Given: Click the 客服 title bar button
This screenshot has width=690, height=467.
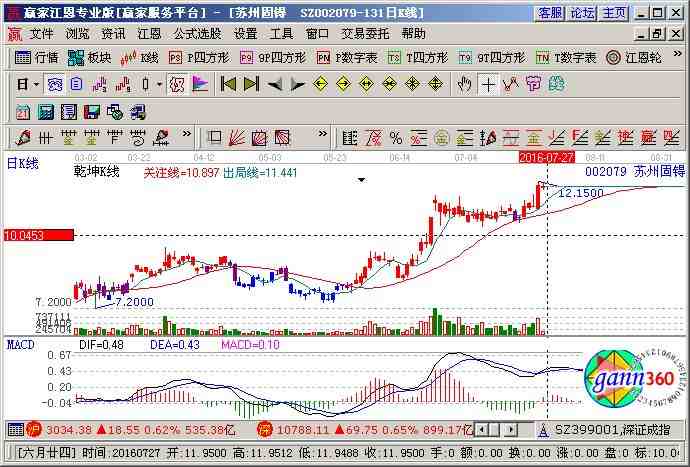Looking at the screenshot, I should click(x=550, y=13).
